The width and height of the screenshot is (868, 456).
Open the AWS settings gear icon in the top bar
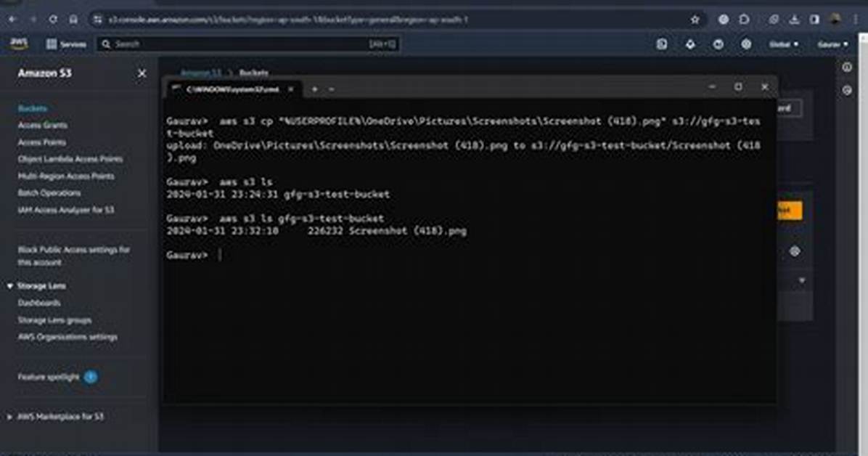tap(746, 44)
